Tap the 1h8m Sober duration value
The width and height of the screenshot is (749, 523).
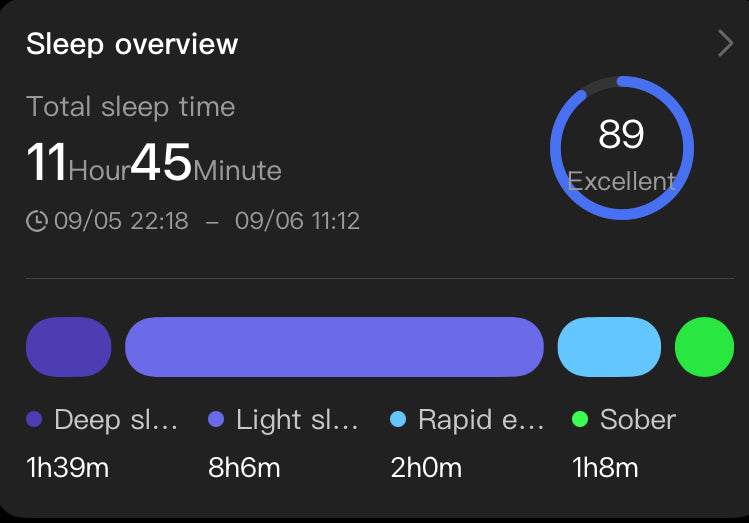605,468
